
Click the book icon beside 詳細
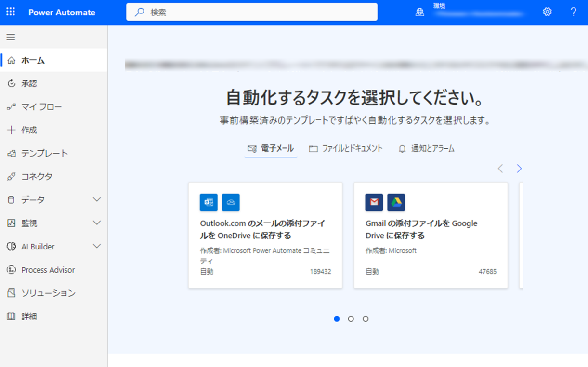[12, 316]
